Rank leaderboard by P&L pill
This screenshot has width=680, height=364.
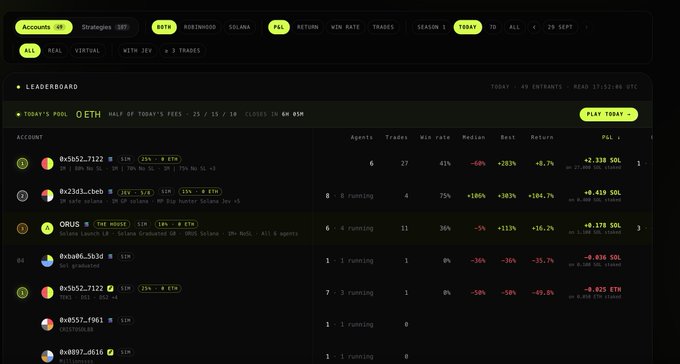pyautogui.click(x=279, y=27)
